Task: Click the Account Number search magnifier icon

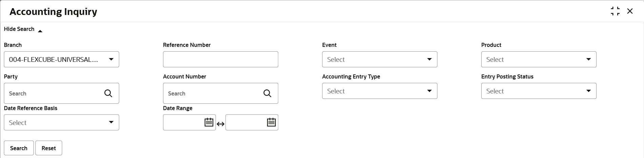Action: [x=267, y=93]
